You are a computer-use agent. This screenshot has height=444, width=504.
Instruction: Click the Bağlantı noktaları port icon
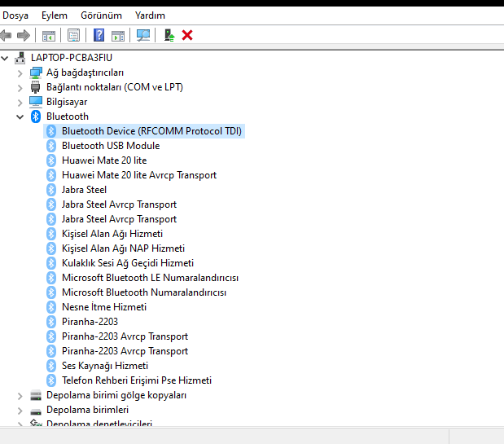(x=35, y=87)
